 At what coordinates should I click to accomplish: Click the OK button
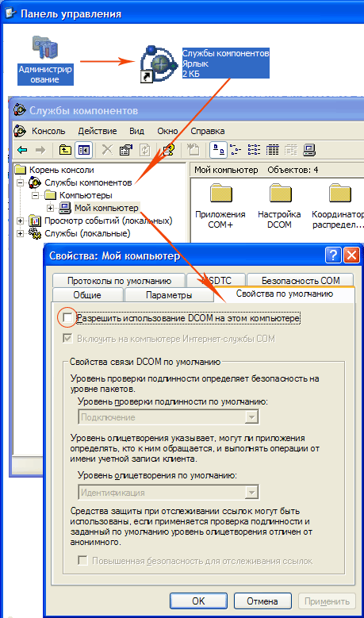point(199,601)
